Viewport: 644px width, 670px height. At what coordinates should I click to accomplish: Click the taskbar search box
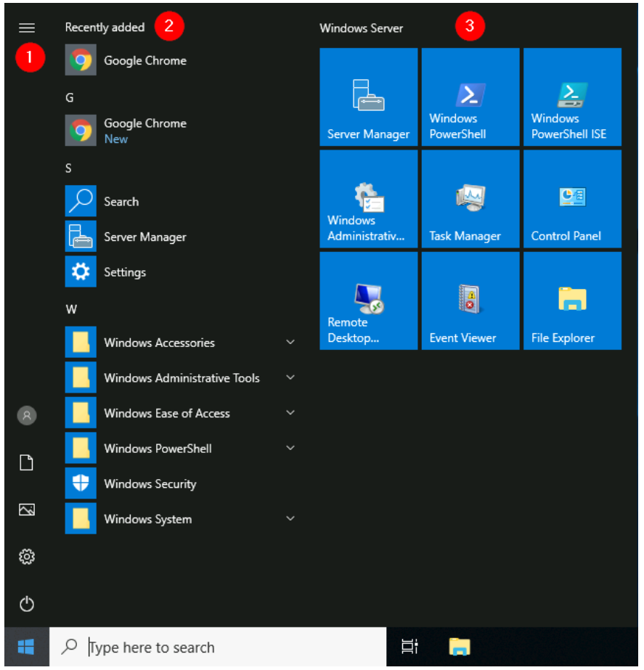click(218, 647)
